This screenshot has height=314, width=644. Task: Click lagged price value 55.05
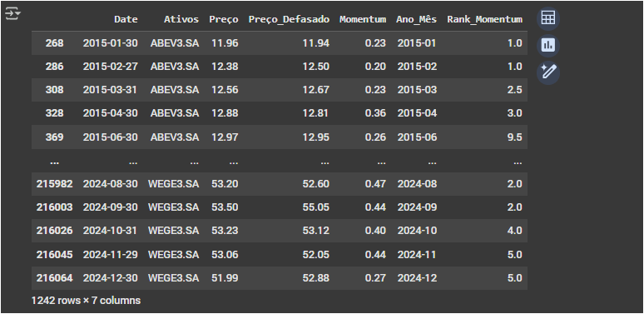click(316, 207)
